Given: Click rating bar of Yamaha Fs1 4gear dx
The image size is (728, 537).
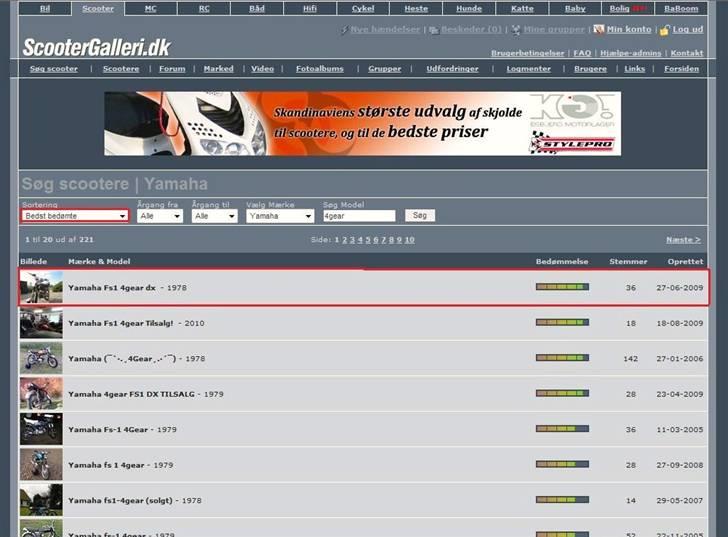Looking at the screenshot, I should 562,287.
